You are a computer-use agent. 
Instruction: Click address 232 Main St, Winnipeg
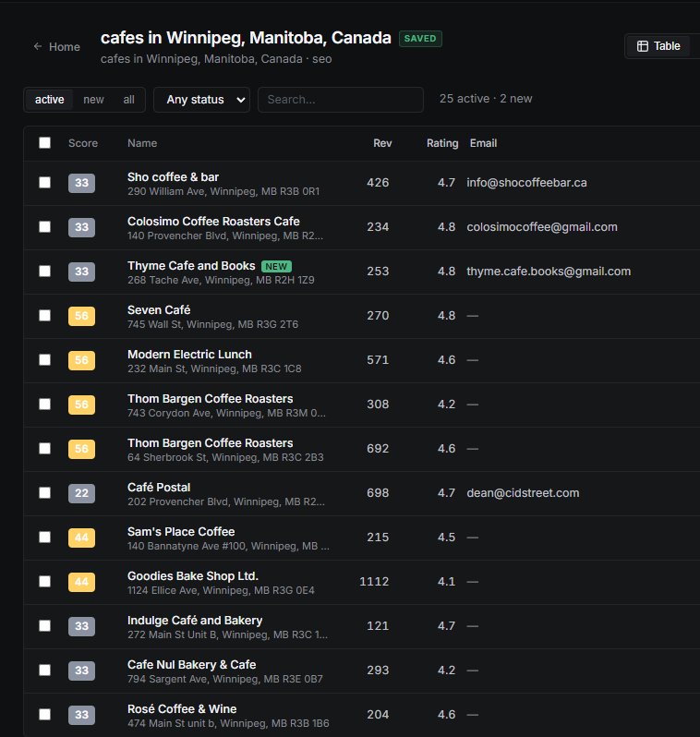point(214,369)
